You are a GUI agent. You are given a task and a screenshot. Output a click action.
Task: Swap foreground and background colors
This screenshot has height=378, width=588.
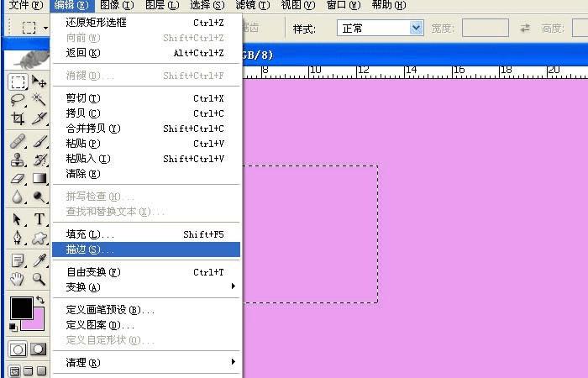(x=40, y=300)
